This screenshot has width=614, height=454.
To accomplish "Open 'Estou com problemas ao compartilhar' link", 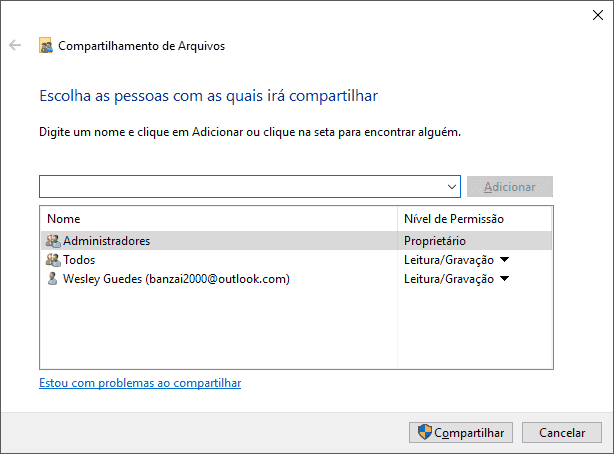I will (x=140, y=383).
